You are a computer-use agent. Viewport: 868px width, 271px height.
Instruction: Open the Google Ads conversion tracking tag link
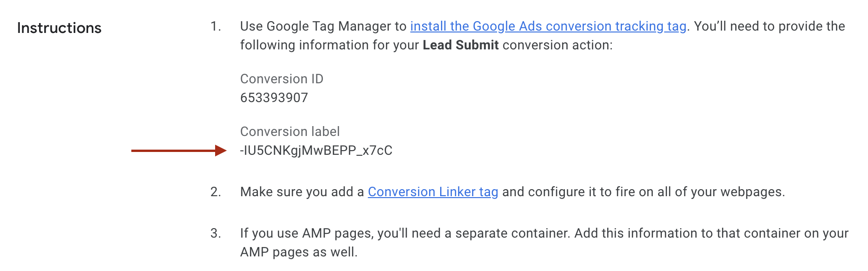(x=548, y=26)
